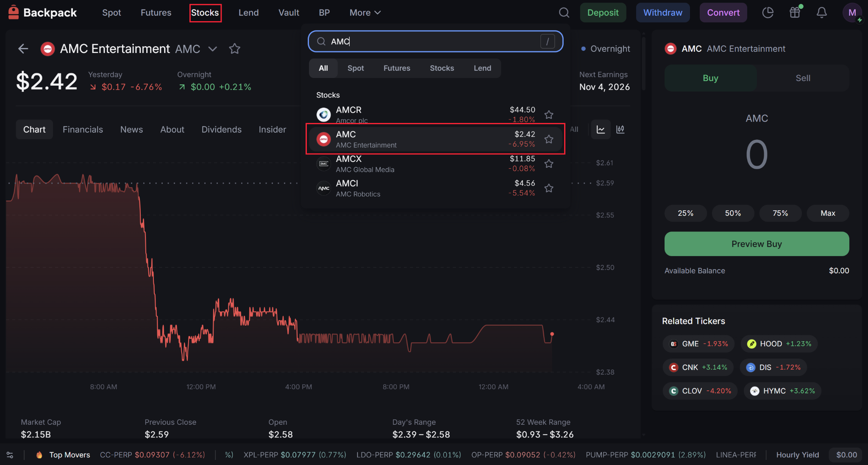Filter search results by Spot
Viewport: 868px width, 465px height.
coord(356,68)
